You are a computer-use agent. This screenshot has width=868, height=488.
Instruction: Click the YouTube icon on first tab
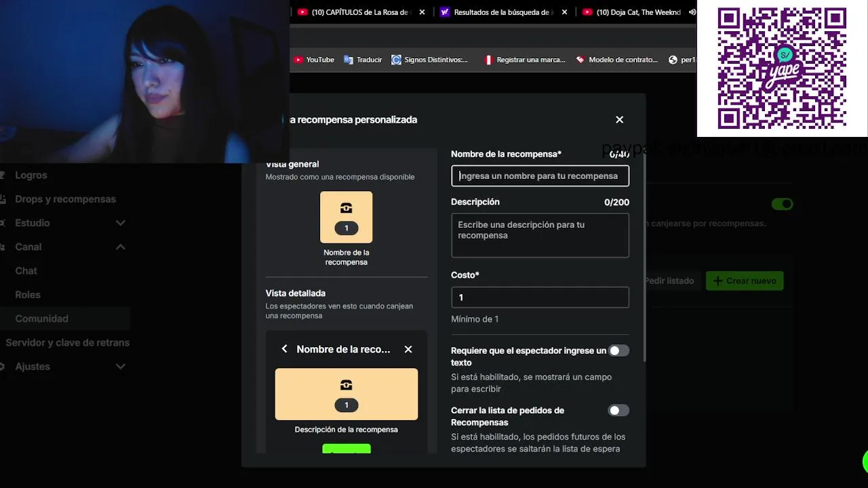(x=302, y=12)
